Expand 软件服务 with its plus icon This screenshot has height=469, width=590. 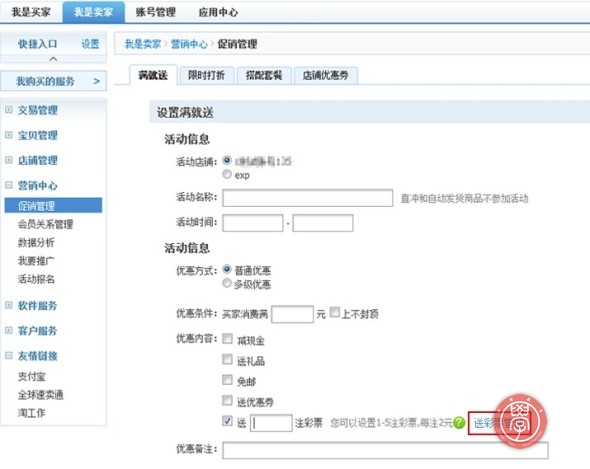(9, 305)
